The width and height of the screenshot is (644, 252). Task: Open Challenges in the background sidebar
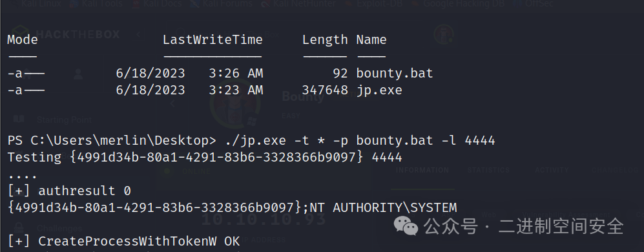click(x=59, y=228)
